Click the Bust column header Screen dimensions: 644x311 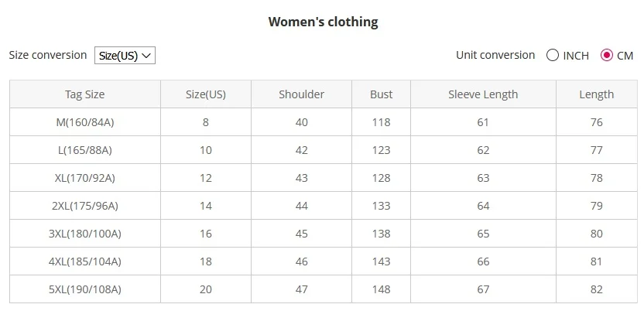[381, 94]
